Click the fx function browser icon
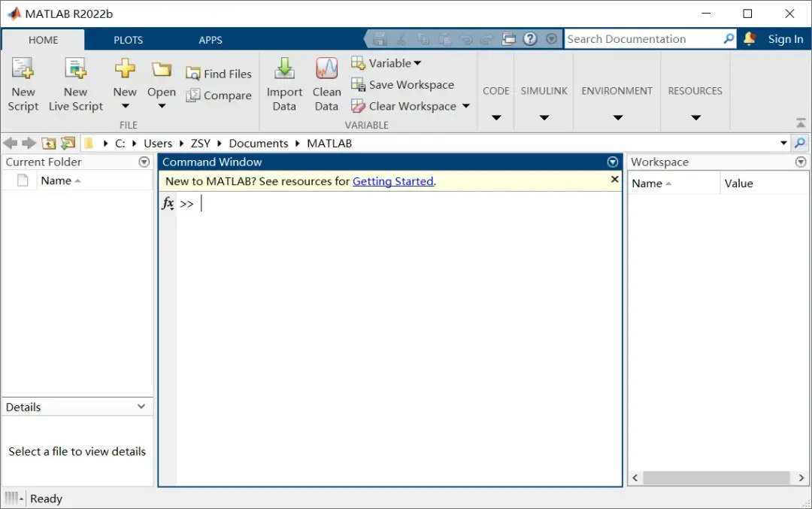The image size is (812, 509). (168, 203)
